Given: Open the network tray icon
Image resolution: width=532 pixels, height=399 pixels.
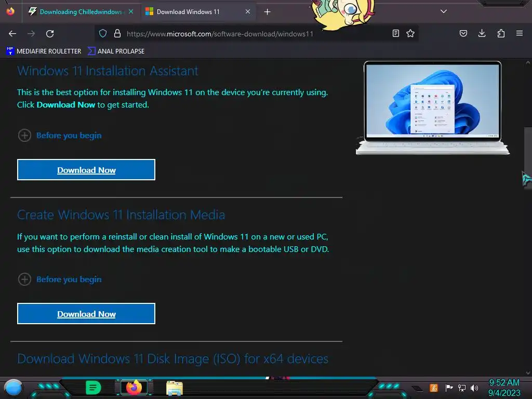Looking at the screenshot, I should (x=462, y=388).
